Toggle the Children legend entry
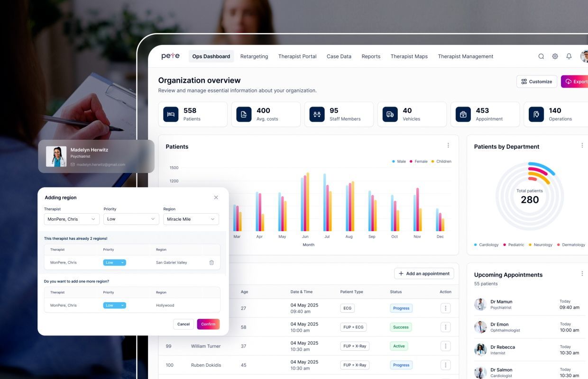 tap(441, 162)
